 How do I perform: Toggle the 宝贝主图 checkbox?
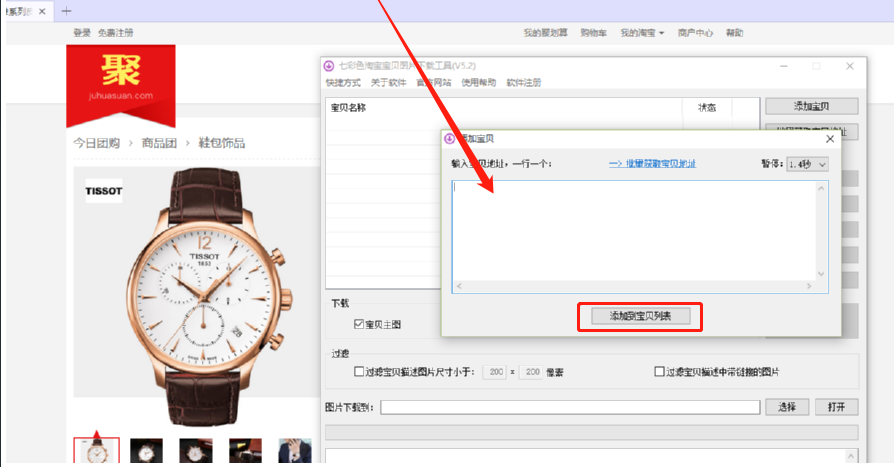pyautogui.click(x=359, y=324)
